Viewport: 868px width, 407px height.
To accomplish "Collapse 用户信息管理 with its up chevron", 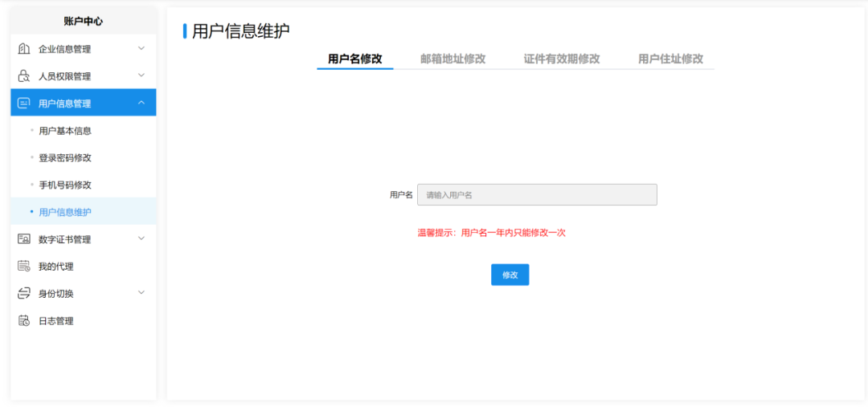I will [x=141, y=102].
